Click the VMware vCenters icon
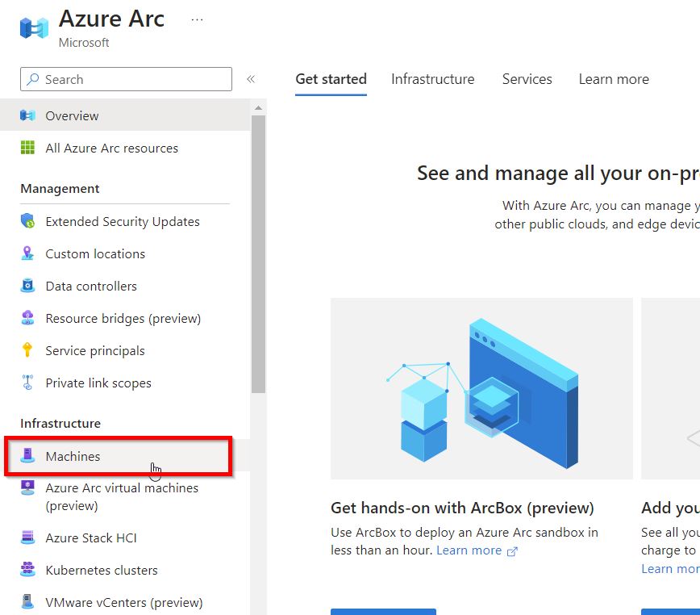The height and width of the screenshot is (615, 700). 27,601
